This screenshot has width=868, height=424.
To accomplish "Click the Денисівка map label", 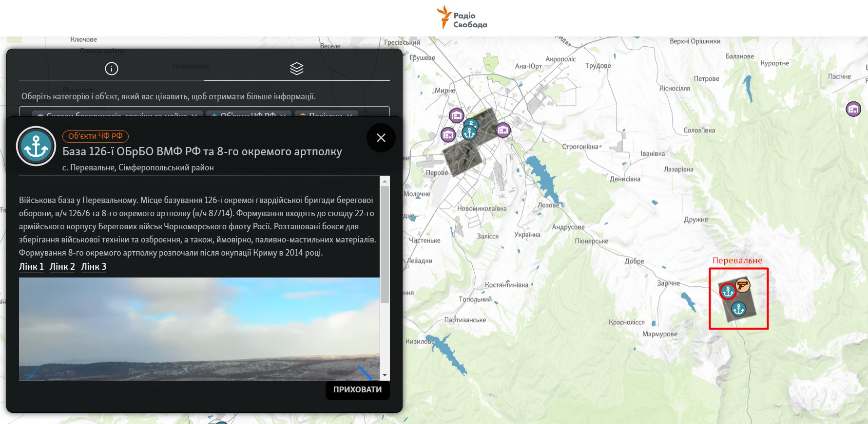I will (625, 179).
